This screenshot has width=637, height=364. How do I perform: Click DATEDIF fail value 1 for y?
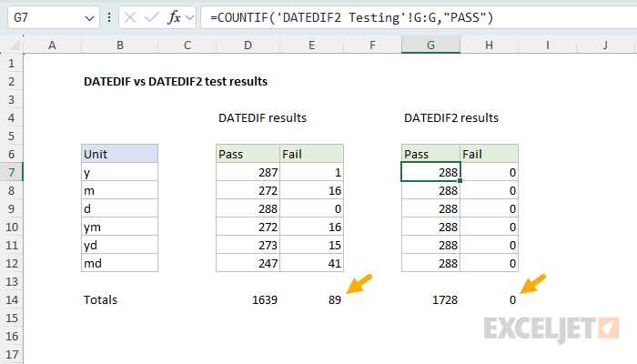311,172
